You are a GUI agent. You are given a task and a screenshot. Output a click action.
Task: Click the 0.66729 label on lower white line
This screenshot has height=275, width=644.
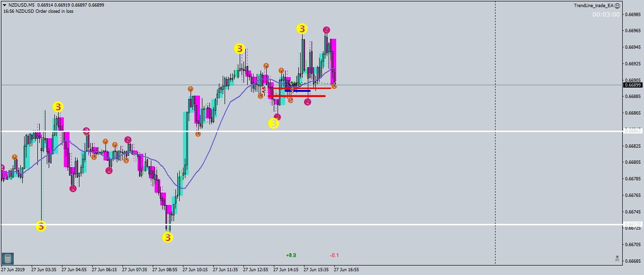[633, 224]
